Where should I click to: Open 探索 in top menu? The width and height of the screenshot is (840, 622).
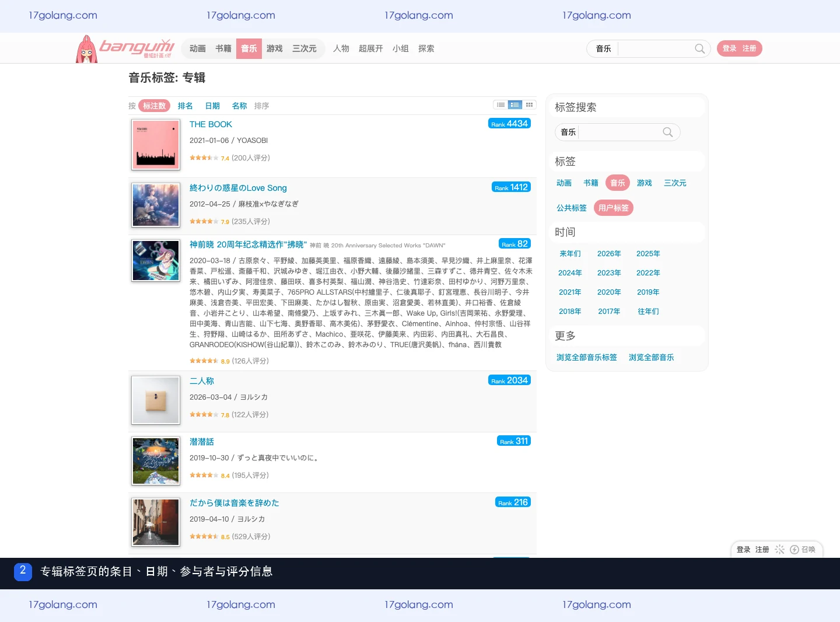(426, 48)
